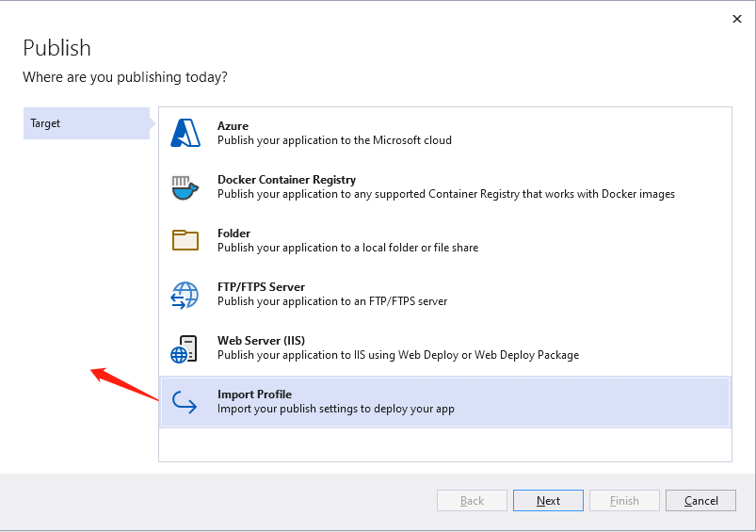The image size is (756, 532).
Task: Click the Import Profile arrow icon
Action: [185, 402]
